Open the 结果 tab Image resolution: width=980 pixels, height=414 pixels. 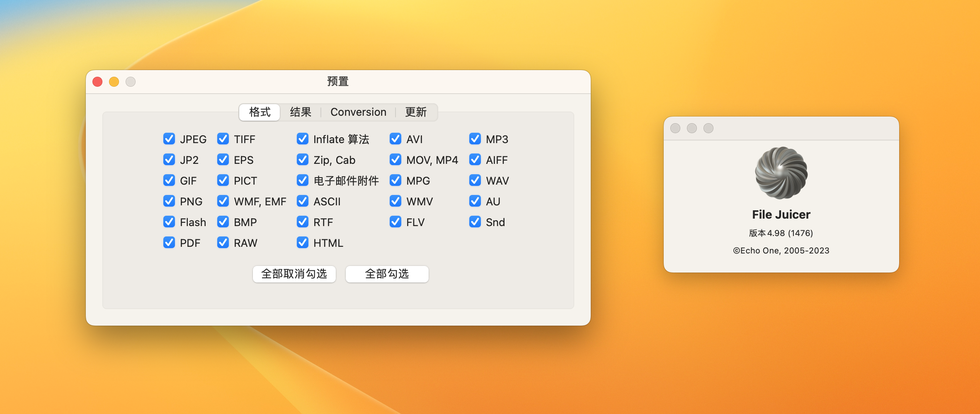pos(301,112)
